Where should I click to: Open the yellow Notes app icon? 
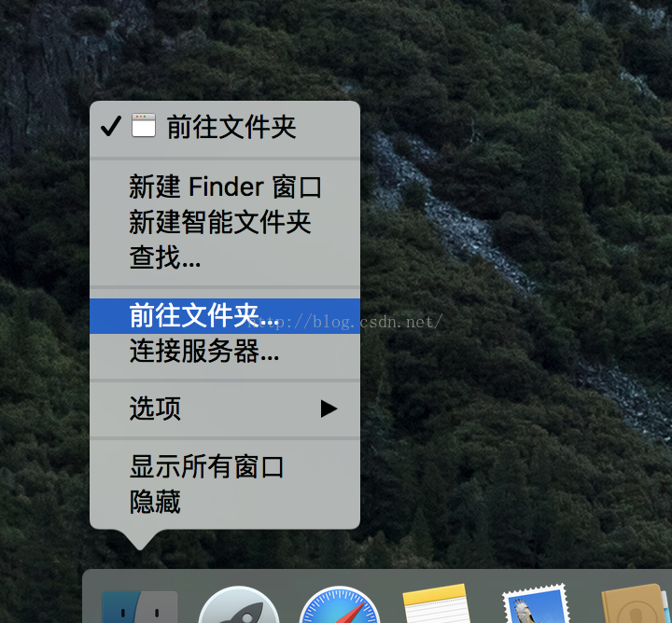[436, 604]
